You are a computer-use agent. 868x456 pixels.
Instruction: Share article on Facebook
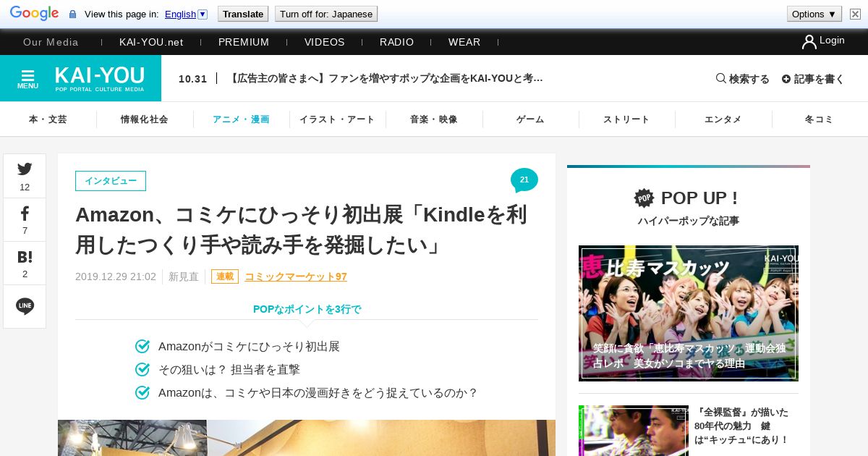(25, 220)
